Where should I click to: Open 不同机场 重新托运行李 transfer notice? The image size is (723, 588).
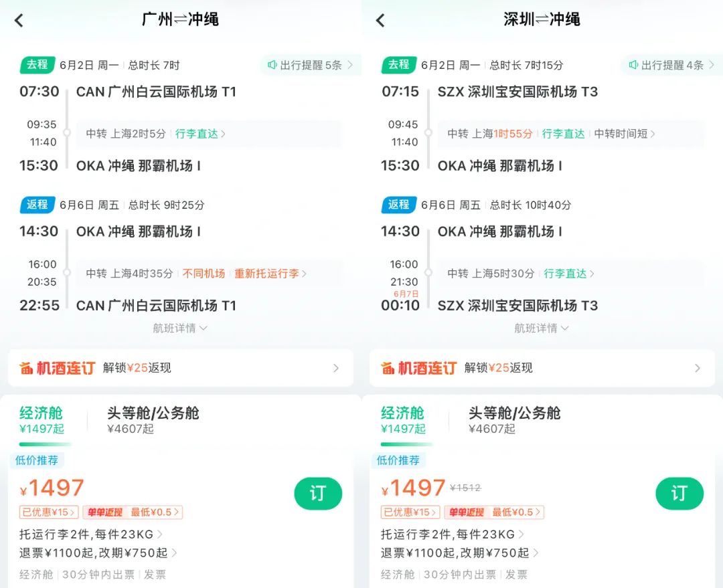[x=209, y=274]
